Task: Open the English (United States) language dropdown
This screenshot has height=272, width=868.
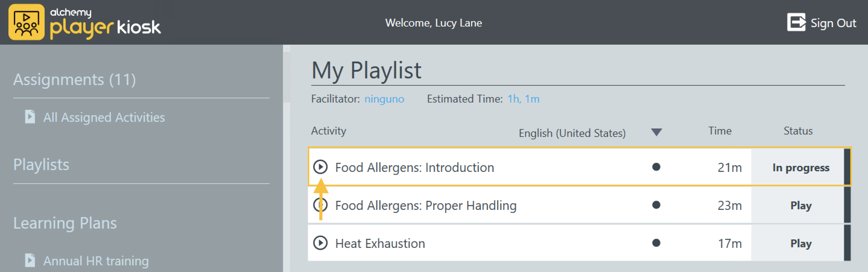Action: [x=572, y=133]
